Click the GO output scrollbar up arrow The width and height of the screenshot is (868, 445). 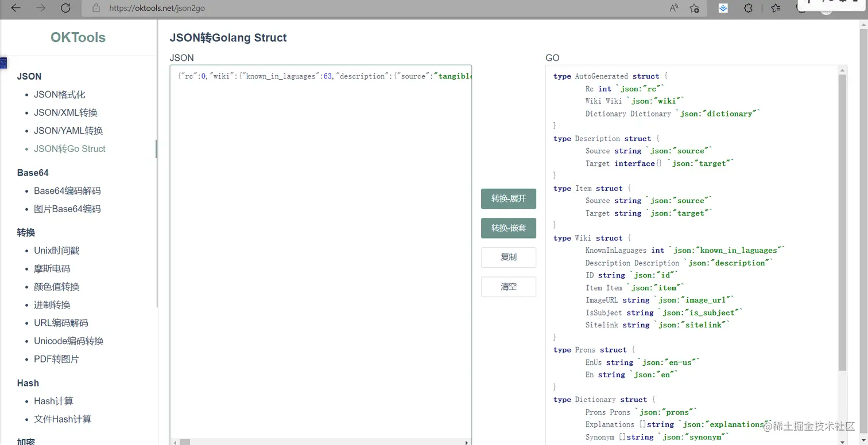(x=842, y=70)
